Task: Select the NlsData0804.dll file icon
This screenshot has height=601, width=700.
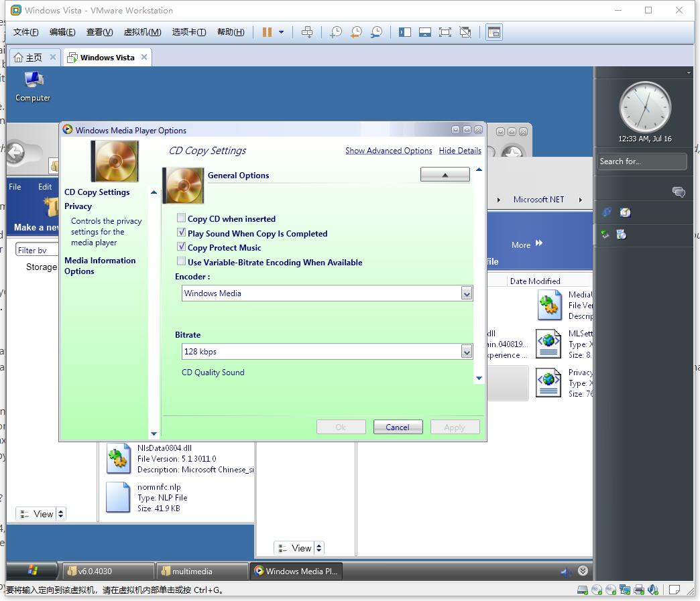Action: click(118, 459)
